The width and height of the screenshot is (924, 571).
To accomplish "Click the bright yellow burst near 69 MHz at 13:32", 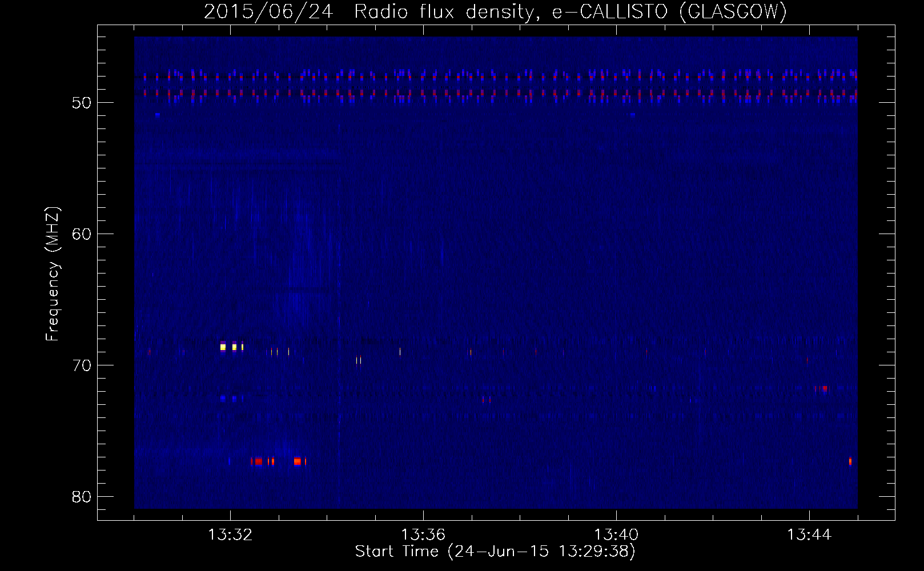I will pyautogui.click(x=232, y=347).
